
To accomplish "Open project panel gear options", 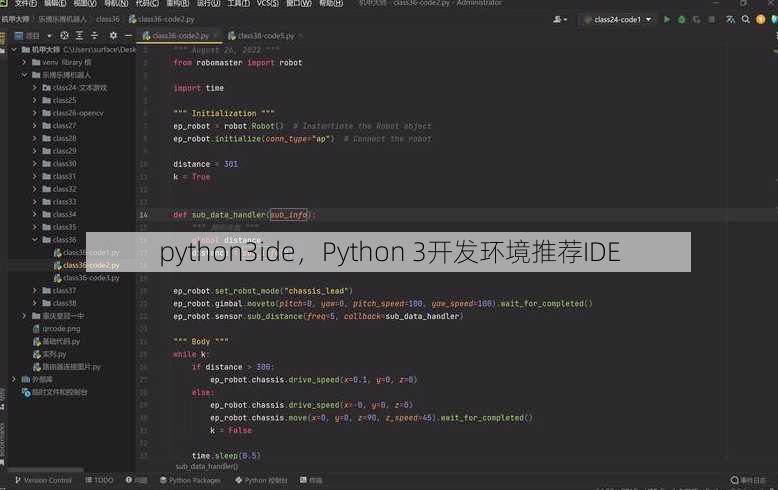I will pos(113,36).
